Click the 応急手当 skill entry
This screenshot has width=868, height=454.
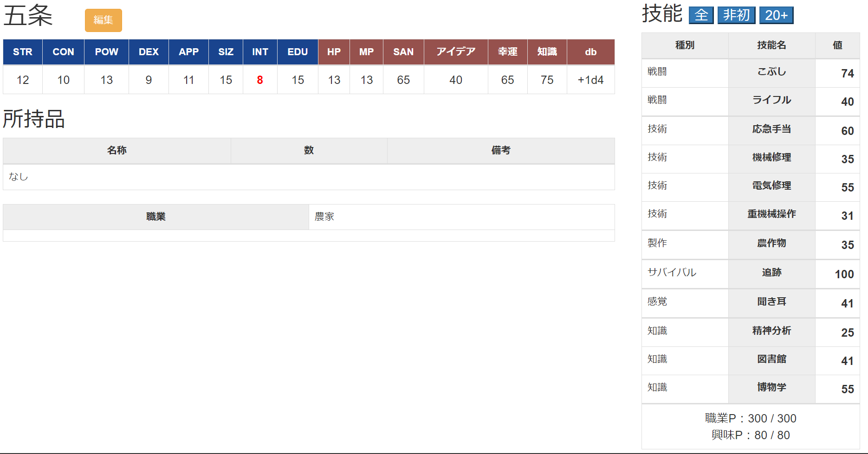pos(771,129)
